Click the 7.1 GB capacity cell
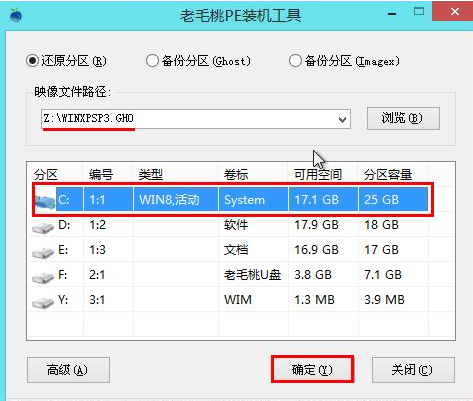The height and width of the screenshot is (401, 473). 383,275
